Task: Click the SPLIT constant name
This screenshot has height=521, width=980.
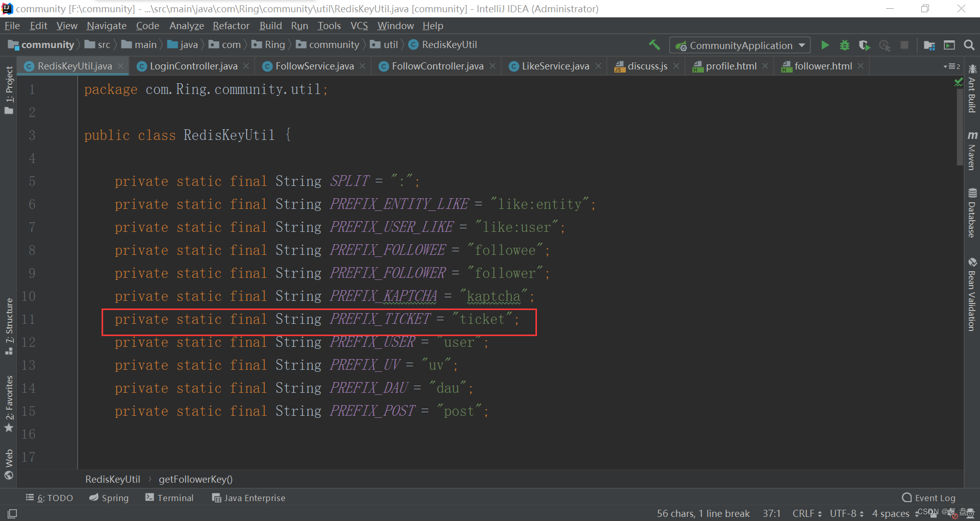Action: click(350, 181)
